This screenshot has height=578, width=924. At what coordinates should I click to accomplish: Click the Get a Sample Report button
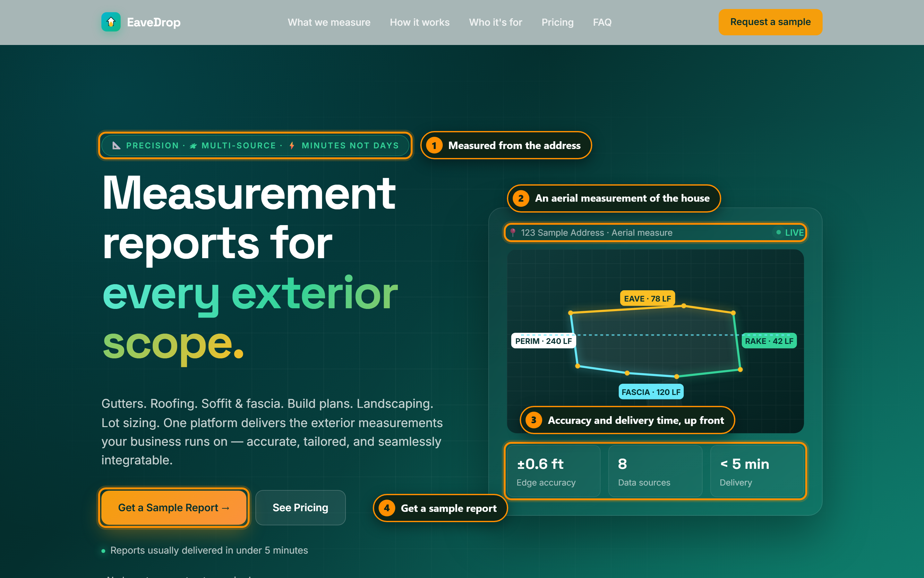click(174, 507)
